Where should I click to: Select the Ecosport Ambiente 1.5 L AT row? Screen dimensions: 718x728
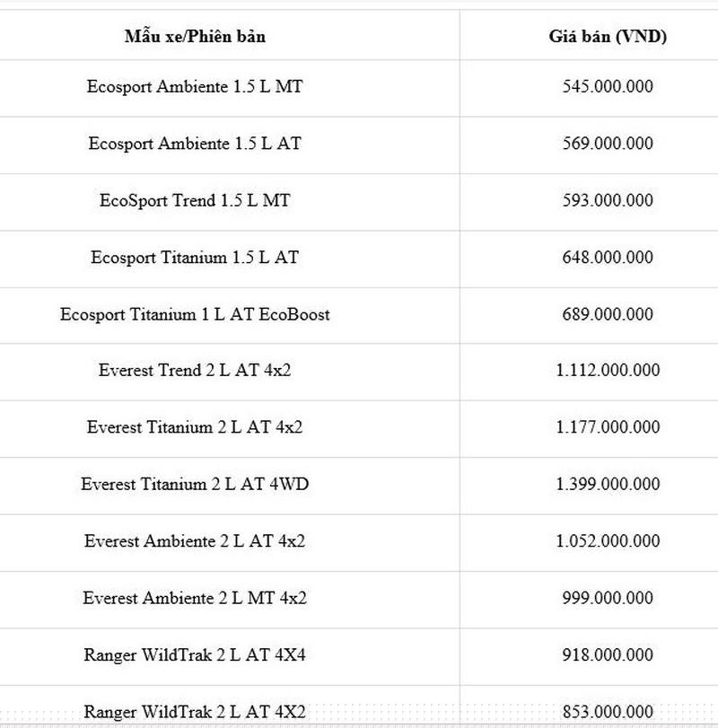[x=195, y=144]
